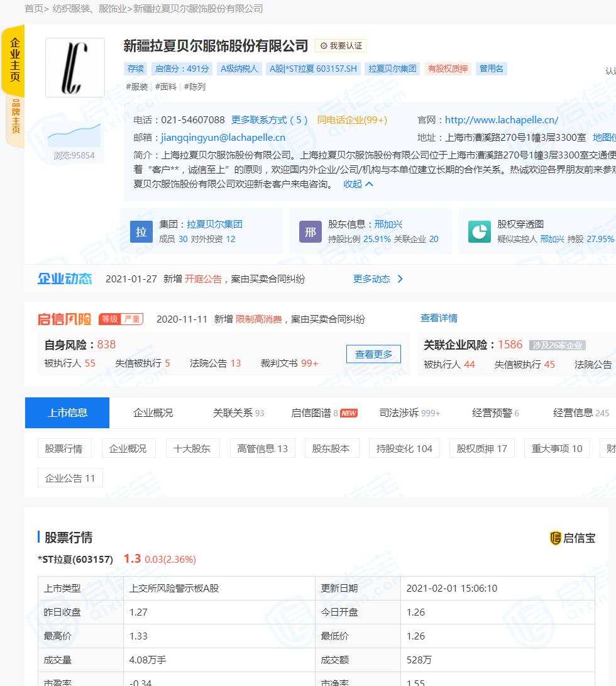616x686 pixels.
Task: Click the 股权质押 17 button
Action: [481, 448]
